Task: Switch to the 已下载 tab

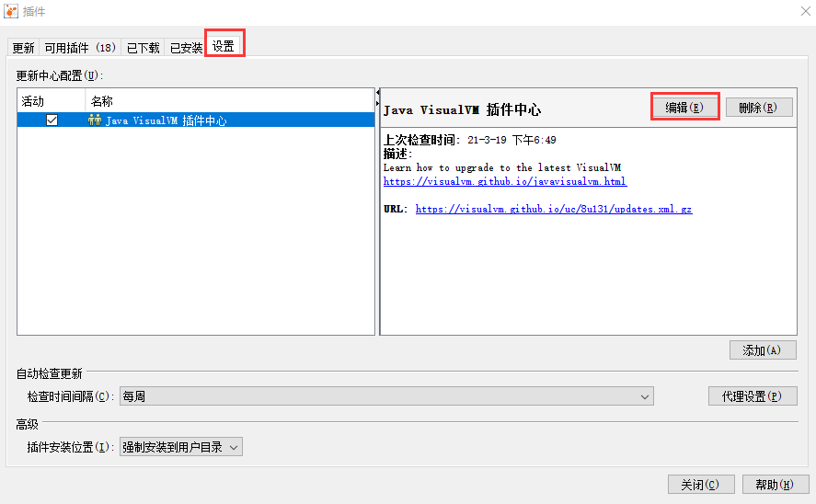Action: tap(144, 48)
